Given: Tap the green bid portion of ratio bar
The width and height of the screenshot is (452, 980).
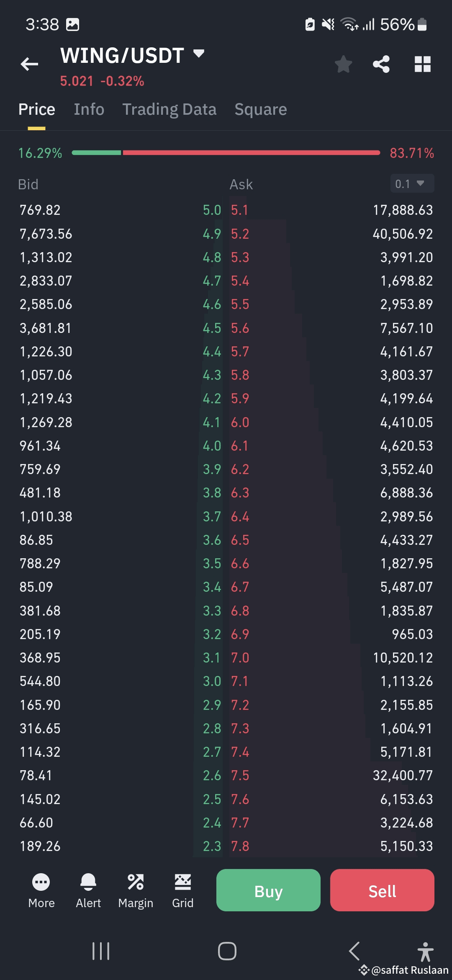Looking at the screenshot, I should click(x=96, y=153).
